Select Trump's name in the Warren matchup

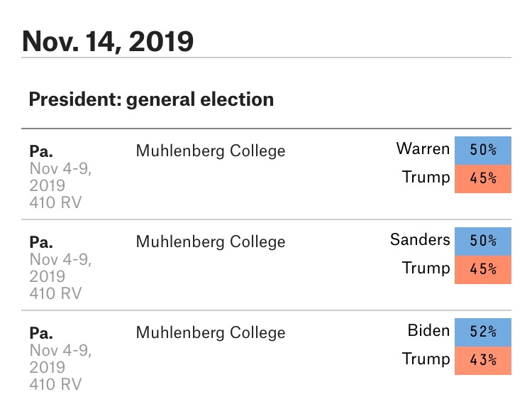pyautogui.click(x=426, y=177)
